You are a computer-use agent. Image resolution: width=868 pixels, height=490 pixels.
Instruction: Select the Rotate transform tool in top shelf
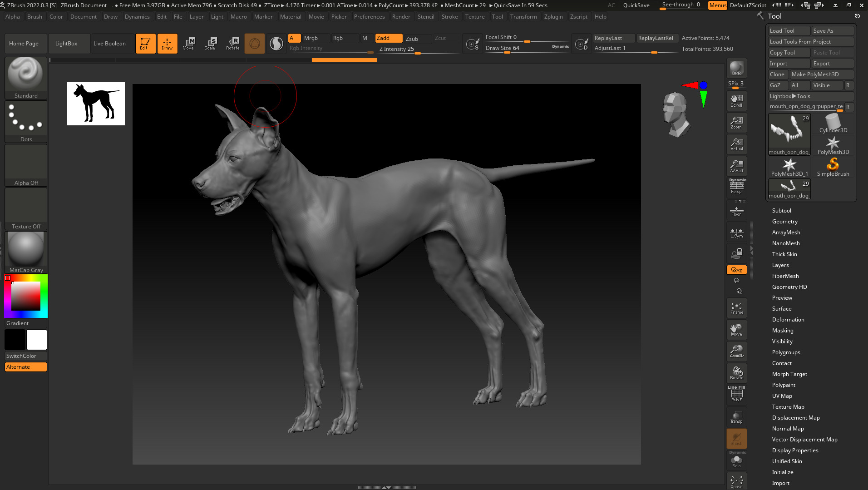pyautogui.click(x=232, y=44)
